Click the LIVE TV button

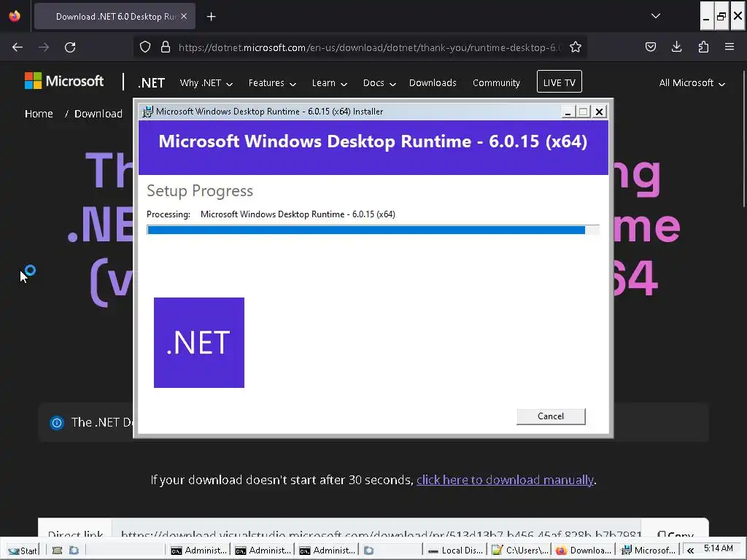(560, 82)
